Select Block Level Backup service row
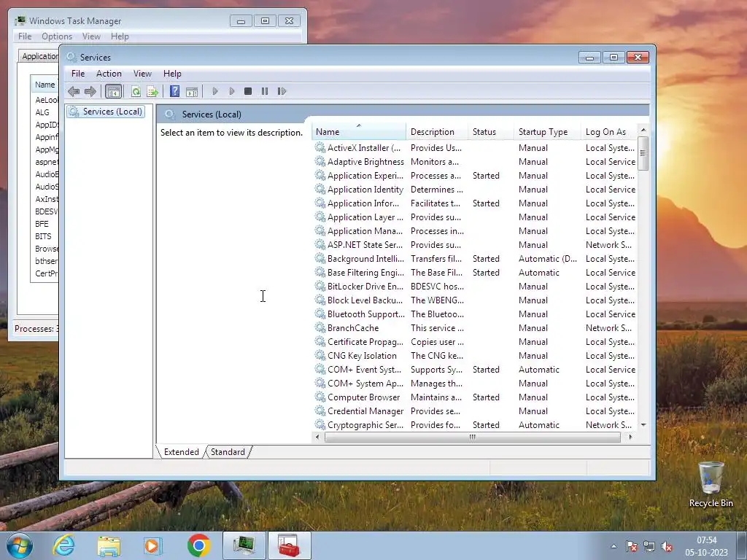The image size is (747, 560). pos(475,300)
